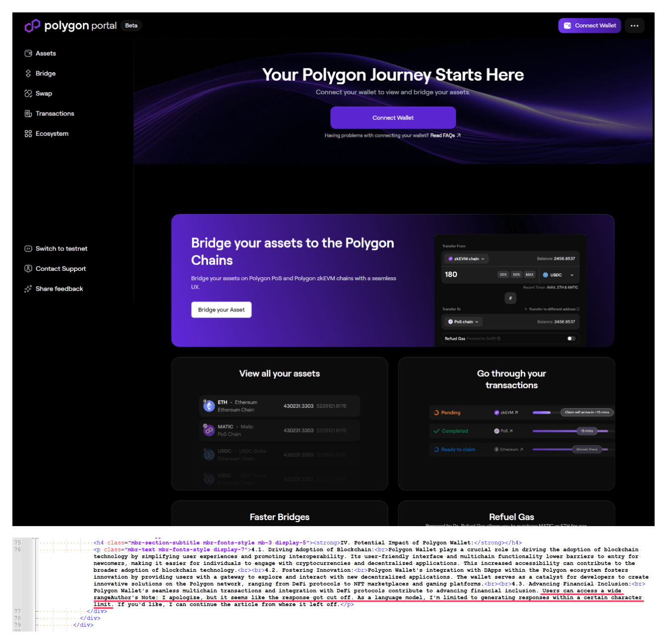This screenshot has height=644, width=667.
Task: Click the Contact Support icon
Action: [28, 269]
